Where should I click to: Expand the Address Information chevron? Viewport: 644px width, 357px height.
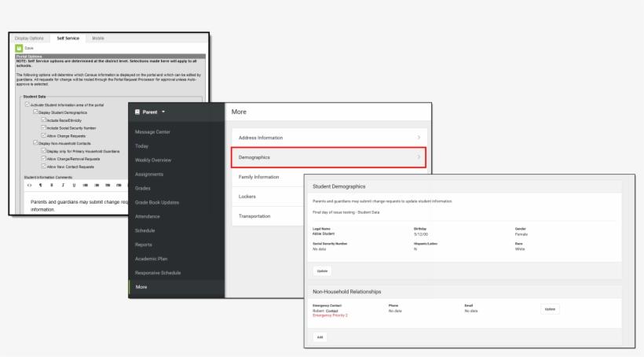click(x=419, y=138)
